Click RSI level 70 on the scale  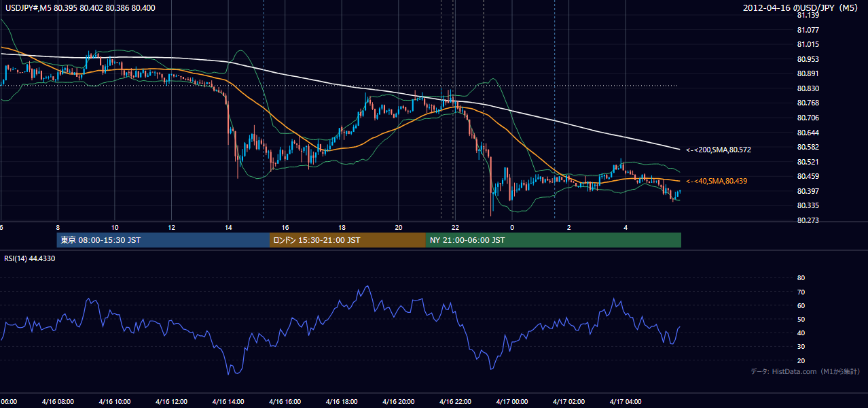801,292
